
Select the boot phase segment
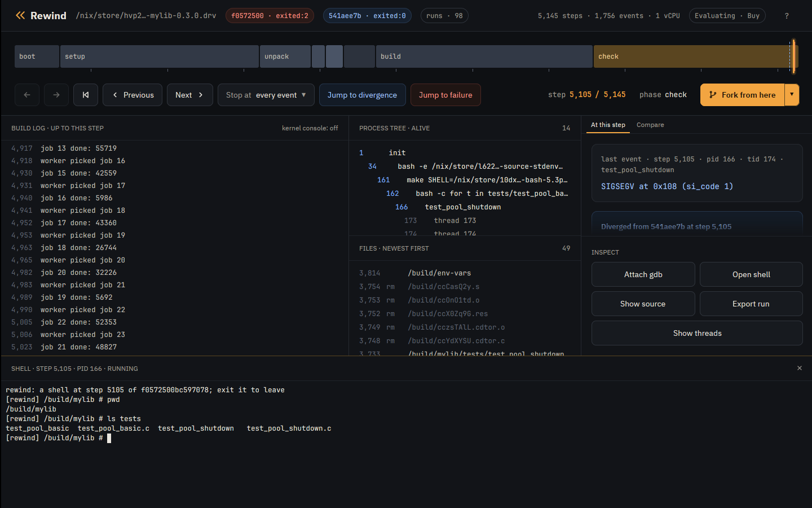point(37,56)
